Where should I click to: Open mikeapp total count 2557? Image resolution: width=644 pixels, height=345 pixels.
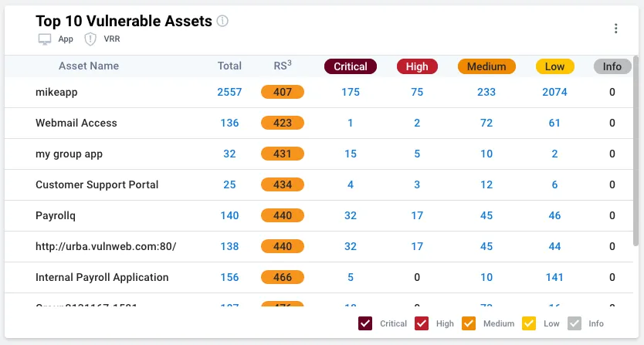pyautogui.click(x=229, y=92)
